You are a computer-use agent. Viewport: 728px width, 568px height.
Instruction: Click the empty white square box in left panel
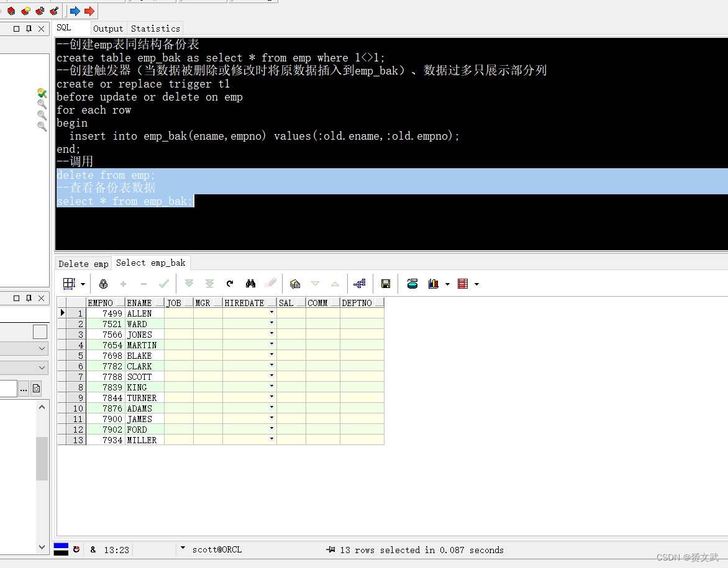pyautogui.click(x=40, y=331)
